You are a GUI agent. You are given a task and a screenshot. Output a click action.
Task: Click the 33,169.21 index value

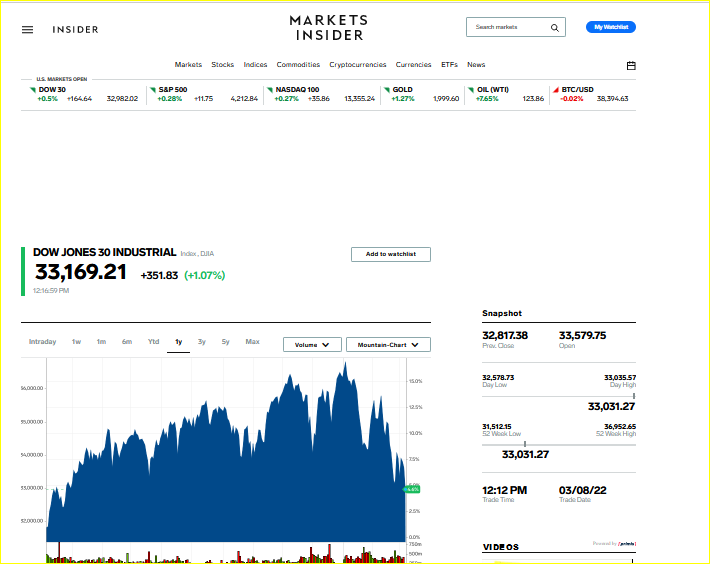[x=81, y=272]
